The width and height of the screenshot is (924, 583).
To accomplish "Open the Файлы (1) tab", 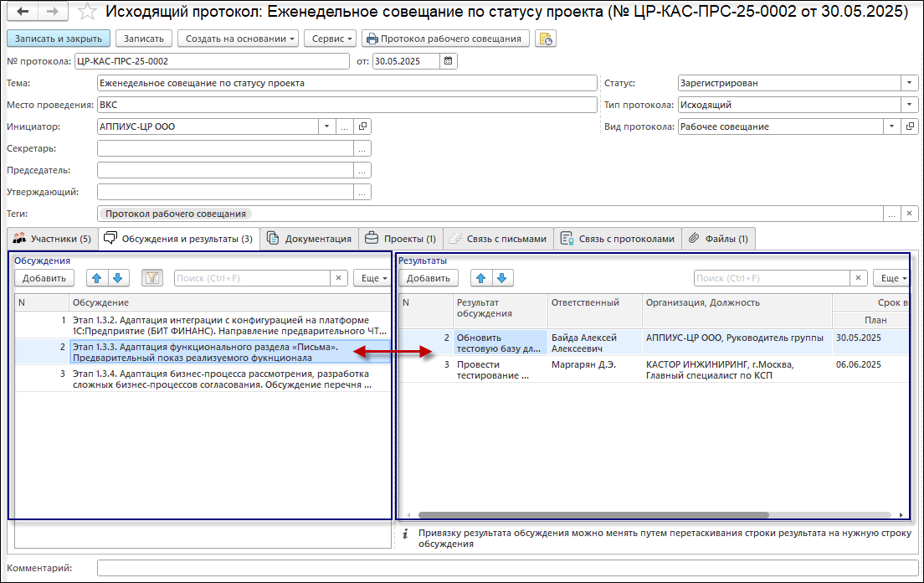I will click(718, 239).
